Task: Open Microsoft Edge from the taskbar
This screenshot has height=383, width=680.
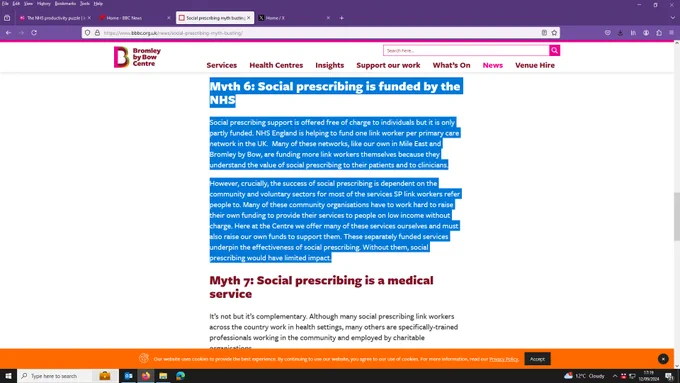Action: (x=180, y=376)
